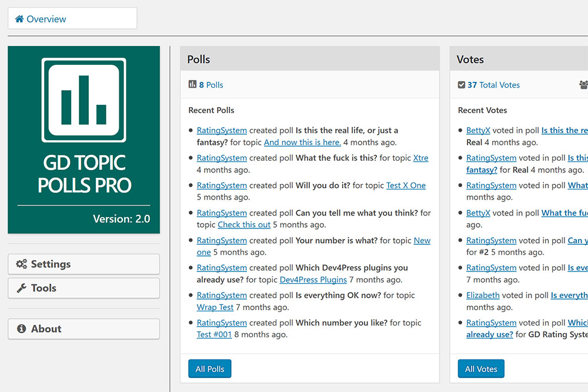The height and width of the screenshot is (392, 588).
Task: Click the bar chart icon beside 8 Polls
Action: pyautogui.click(x=192, y=85)
